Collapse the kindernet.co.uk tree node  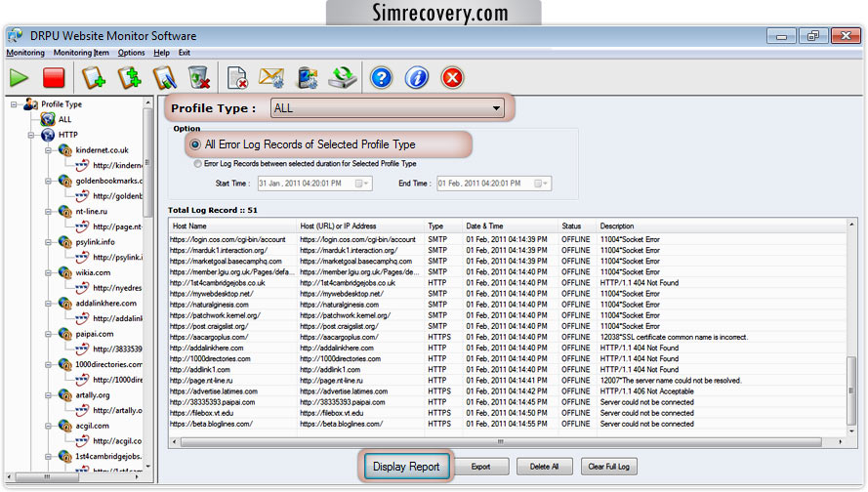pos(48,150)
